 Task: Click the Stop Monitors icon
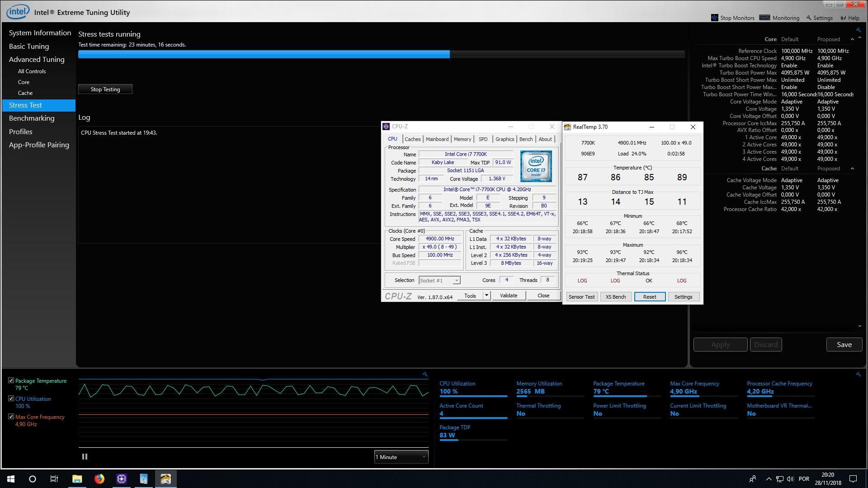pyautogui.click(x=714, y=18)
